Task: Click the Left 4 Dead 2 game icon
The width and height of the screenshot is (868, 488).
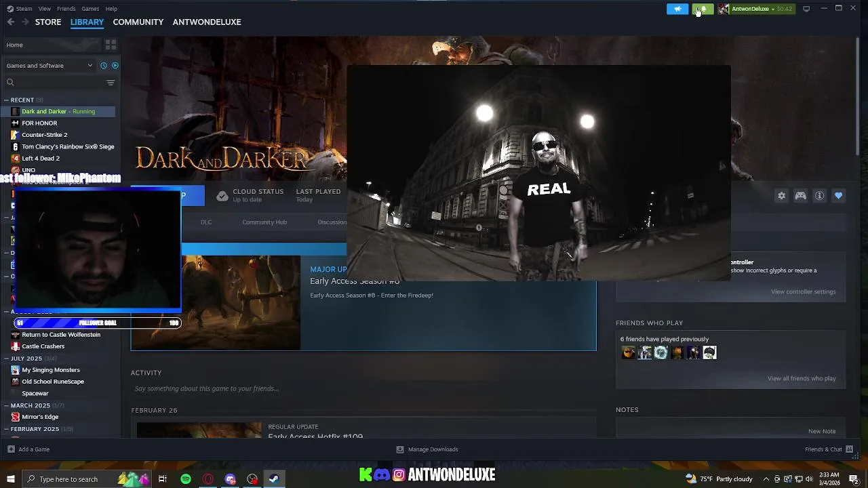Action: (15, 159)
